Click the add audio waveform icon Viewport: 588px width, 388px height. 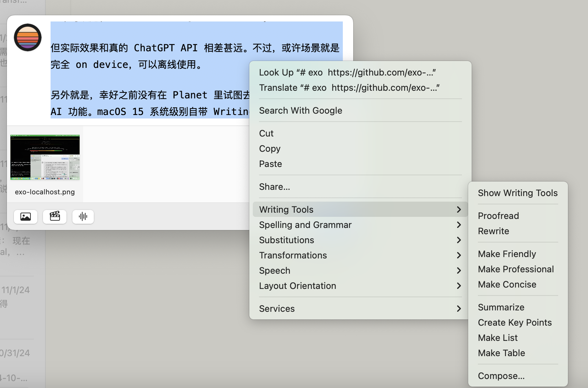pos(83,217)
